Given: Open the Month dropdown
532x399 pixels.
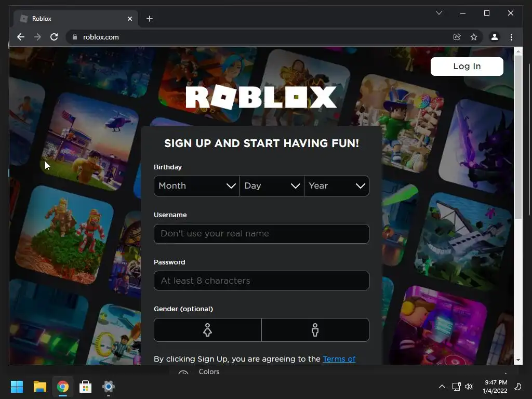Looking at the screenshot, I should pyautogui.click(x=197, y=186).
